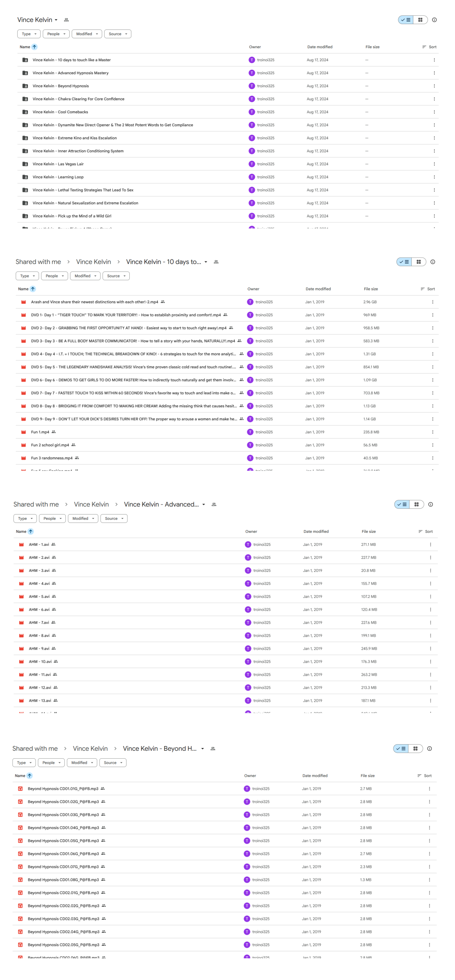Go to Shared with me from Advanced breadcrumb
Screen dimensions: 455x980
pos(36,505)
